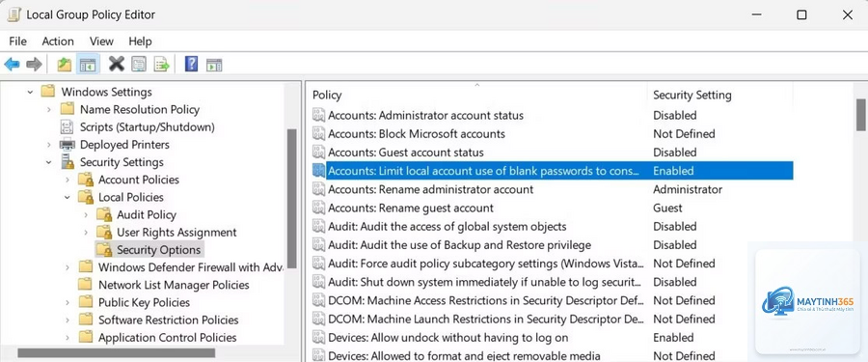Click the Security Settings tree icon

[x=67, y=162]
